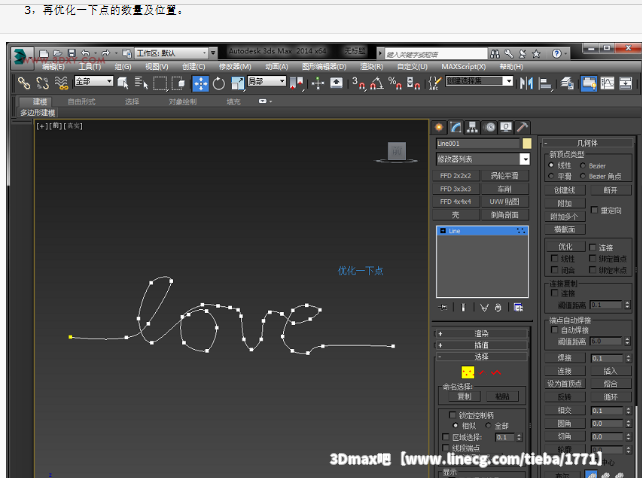Select the Vertex sub-object level icon

click(x=468, y=372)
